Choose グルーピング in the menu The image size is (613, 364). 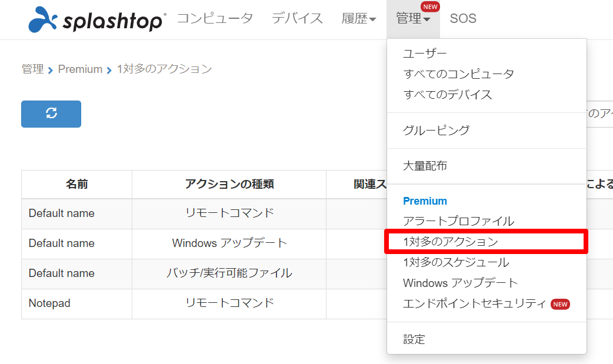coord(436,130)
